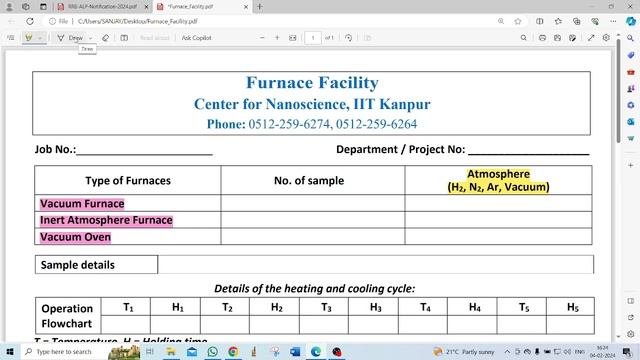640x360 pixels.
Task: Click Sample details label
Action: [x=78, y=265]
